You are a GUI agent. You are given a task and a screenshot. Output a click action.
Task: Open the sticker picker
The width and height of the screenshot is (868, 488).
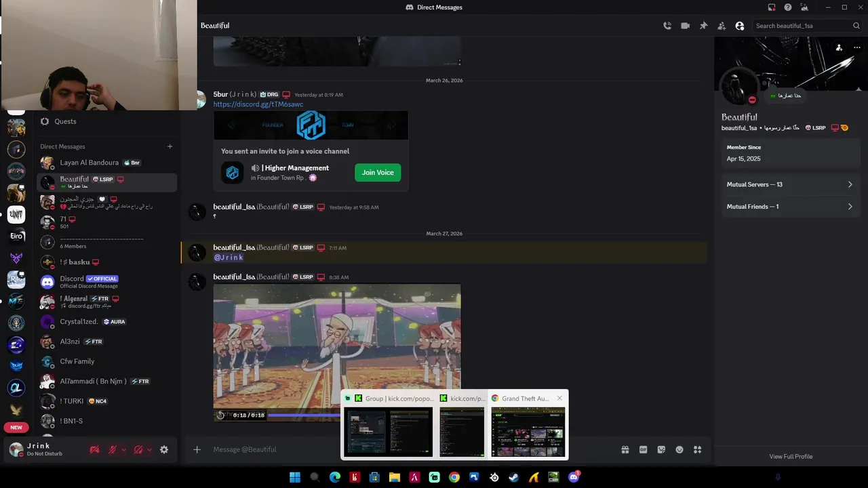(661, 449)
